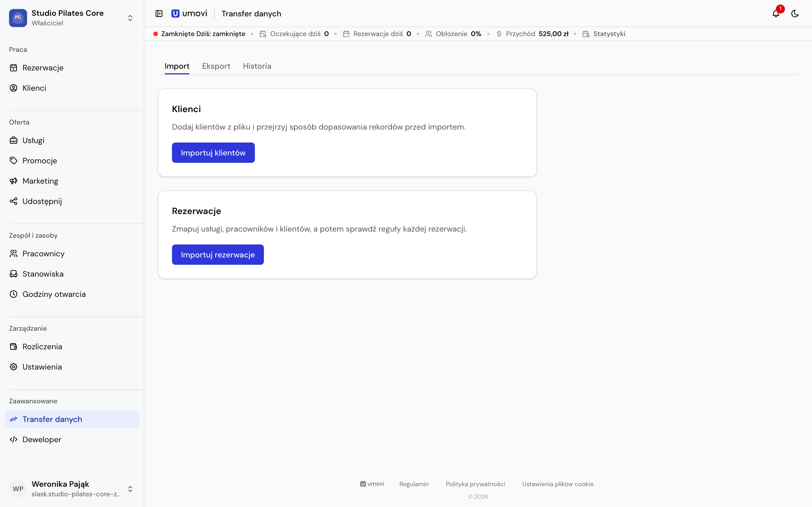Click the Deweloper code icon
The image size is (812, 507).
point(14,440)
